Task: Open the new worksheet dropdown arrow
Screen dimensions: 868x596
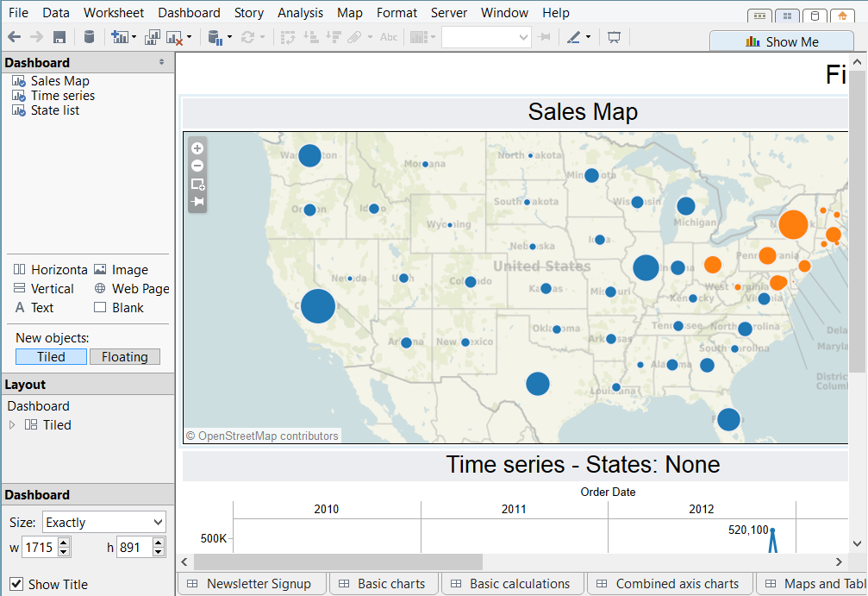Action: coord(134,37)
